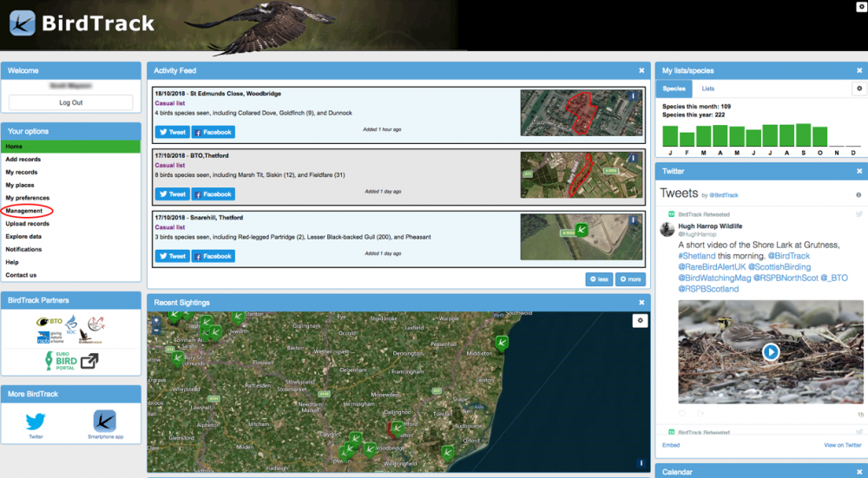This screenshot has width=868, height=478.
Task: Open Explore data from the sidebar
Action: [23, 236]
